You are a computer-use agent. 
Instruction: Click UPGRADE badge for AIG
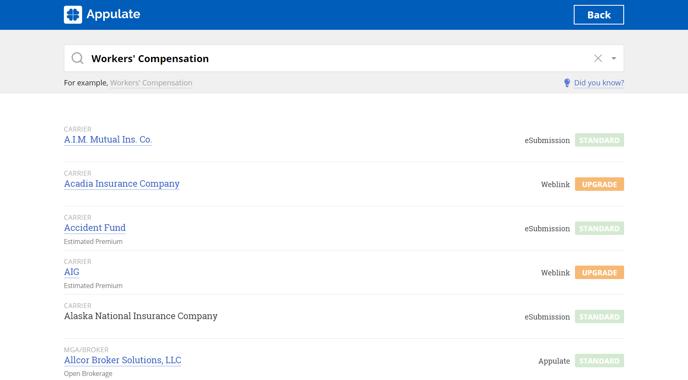point(599,272)
